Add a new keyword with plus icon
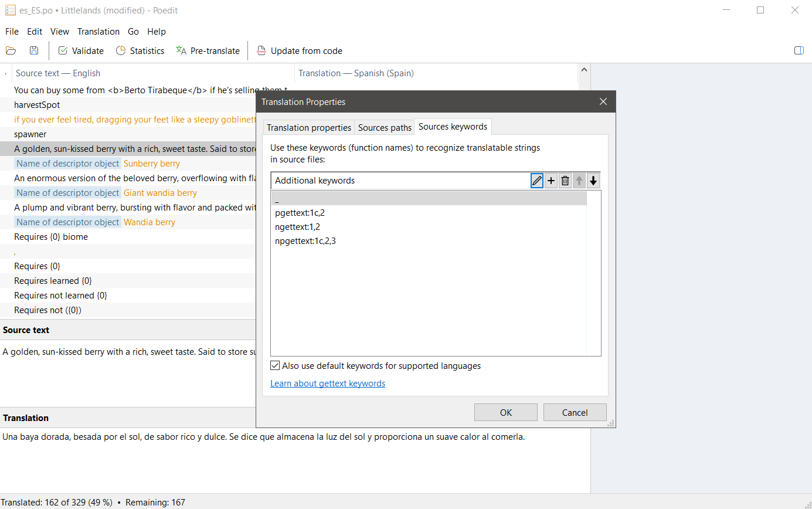The height and width of the screenshot is (509, 812). (551, 181)
